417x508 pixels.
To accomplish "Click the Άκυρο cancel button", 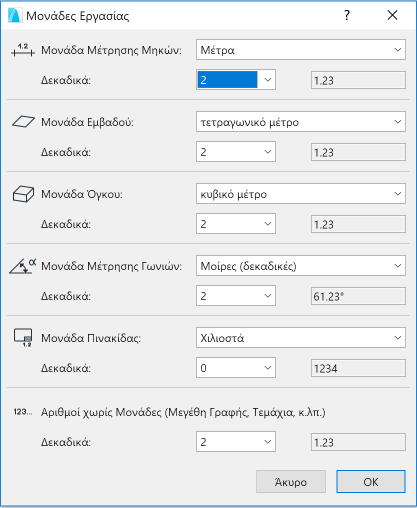I will tap(291, 482).
